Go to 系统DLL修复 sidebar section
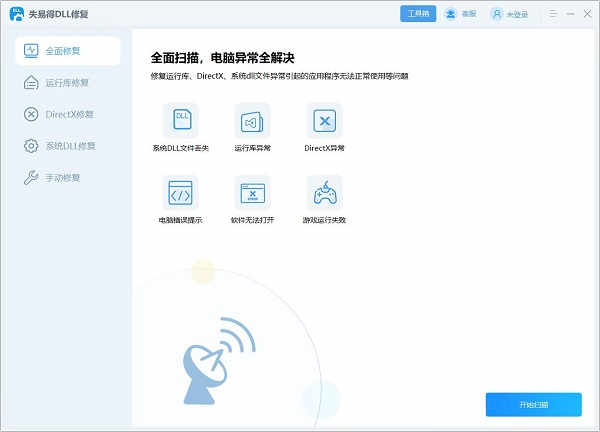 coord(68,146)
